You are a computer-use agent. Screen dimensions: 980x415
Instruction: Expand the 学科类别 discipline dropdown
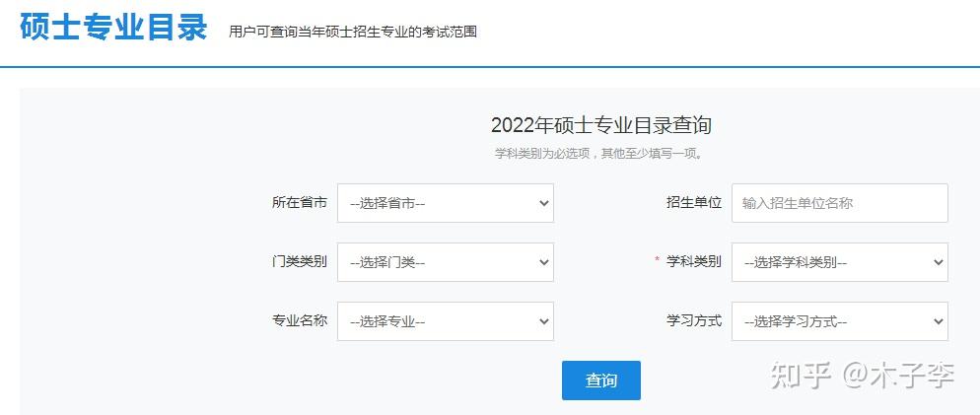(839, 262)
